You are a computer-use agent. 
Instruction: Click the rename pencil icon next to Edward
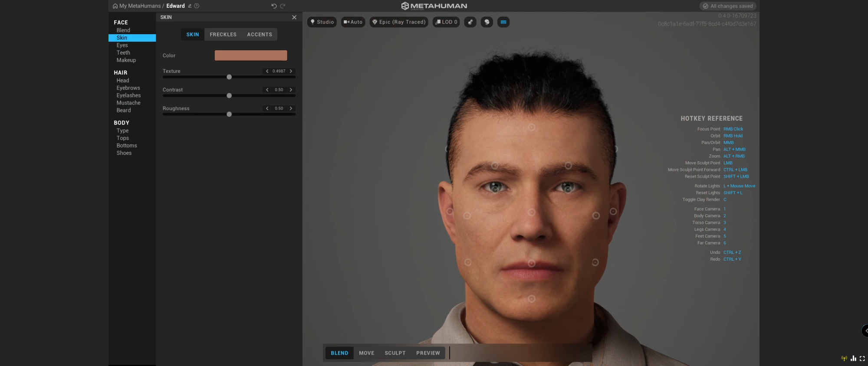[x=190, y=6]
